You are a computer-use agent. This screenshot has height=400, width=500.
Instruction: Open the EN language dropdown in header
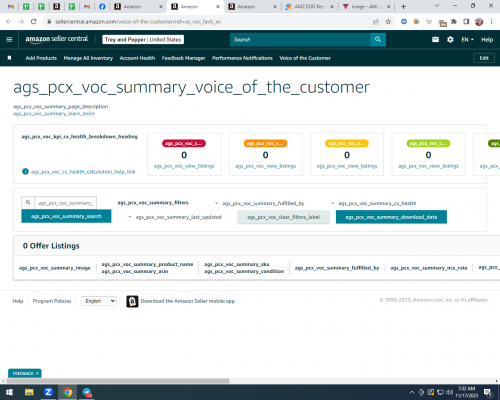click(x=467, y=40)
